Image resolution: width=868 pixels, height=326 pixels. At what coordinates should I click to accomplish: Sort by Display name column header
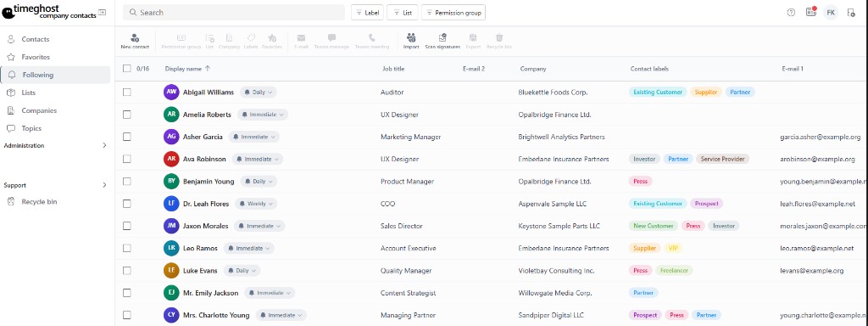(x=187, y=69)
